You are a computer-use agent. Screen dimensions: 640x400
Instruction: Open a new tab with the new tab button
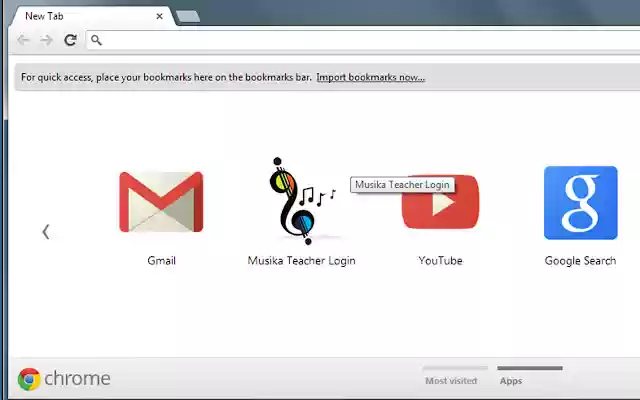tap(188, 16)
